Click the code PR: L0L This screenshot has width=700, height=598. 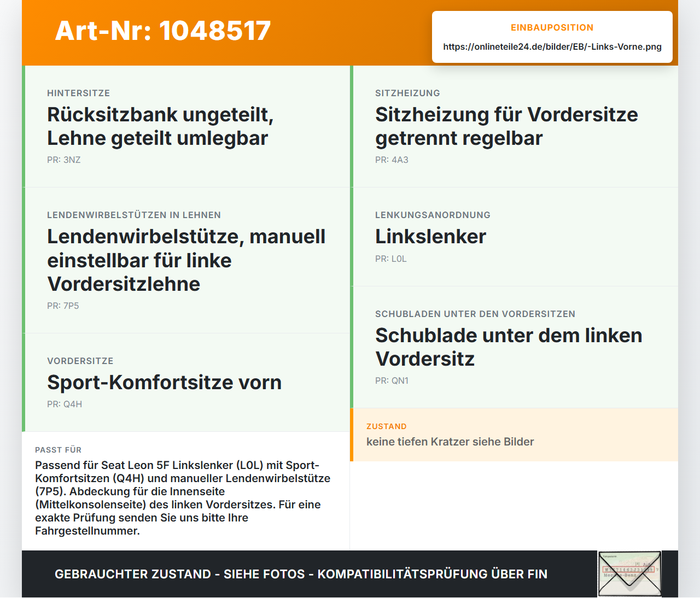[x=391, y=259]
